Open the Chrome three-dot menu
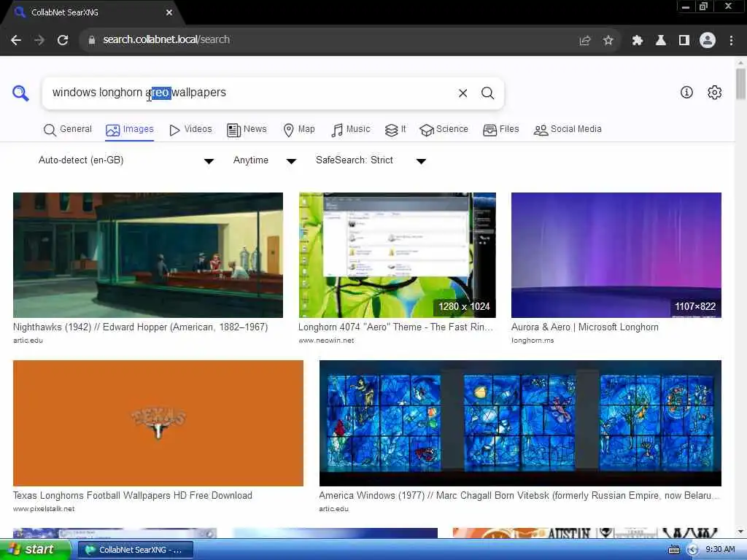Viewport: 747px width, 560px height. (731, 41)
